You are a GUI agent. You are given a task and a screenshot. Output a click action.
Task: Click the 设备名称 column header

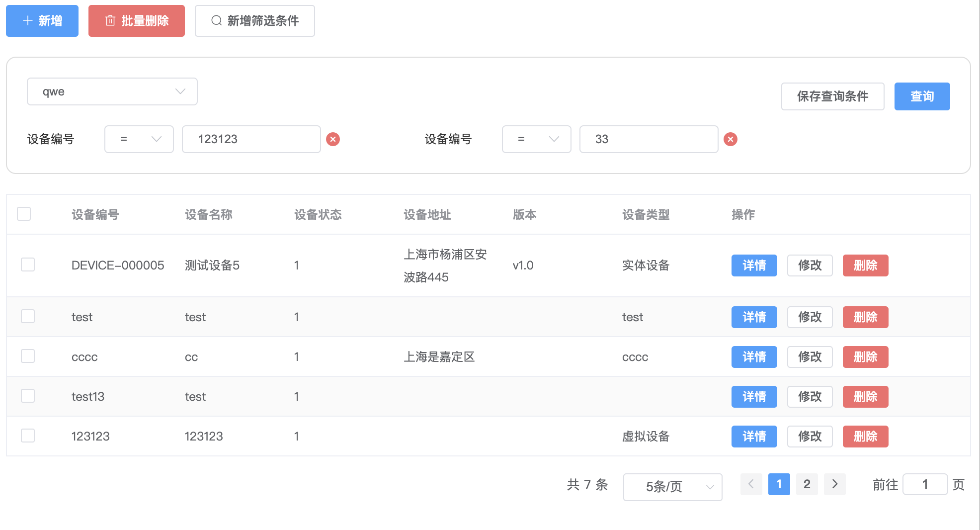tap(209, 215)
